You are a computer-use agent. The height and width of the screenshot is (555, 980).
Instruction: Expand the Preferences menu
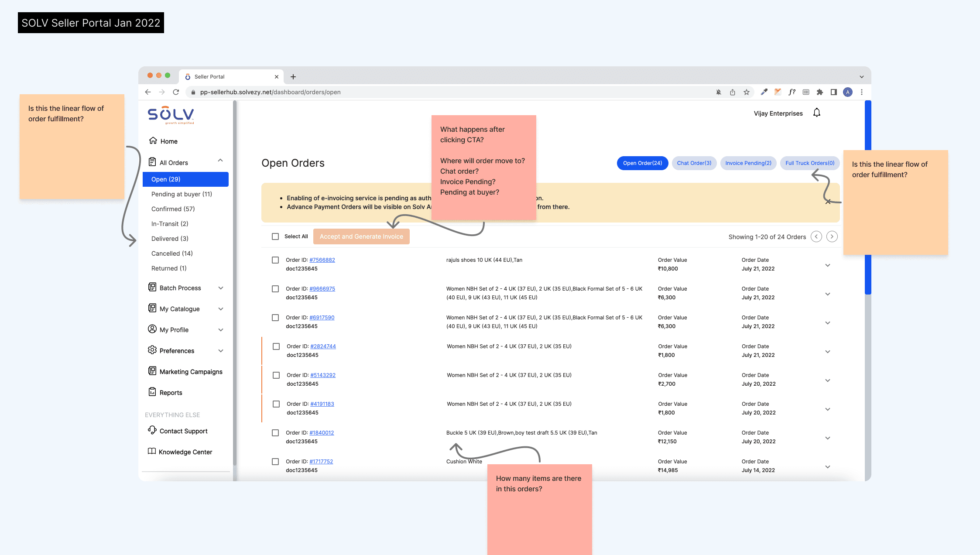221,351
